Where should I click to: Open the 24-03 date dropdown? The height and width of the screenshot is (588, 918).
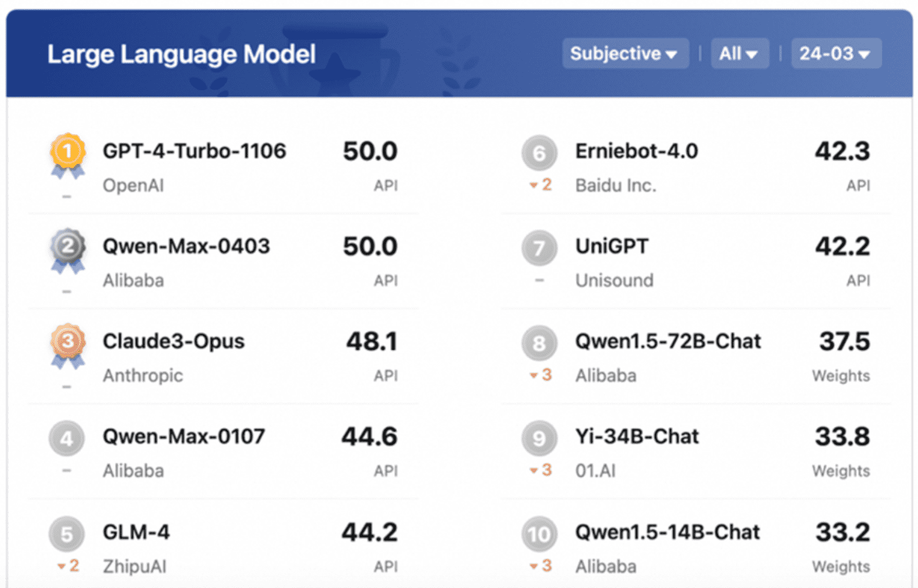pos(836,53)
